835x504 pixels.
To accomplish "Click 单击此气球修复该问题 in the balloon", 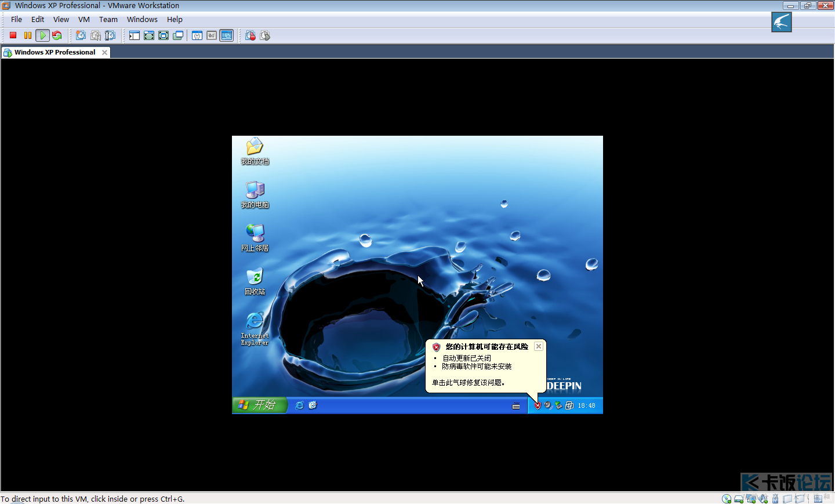I will tap(469, 383).
